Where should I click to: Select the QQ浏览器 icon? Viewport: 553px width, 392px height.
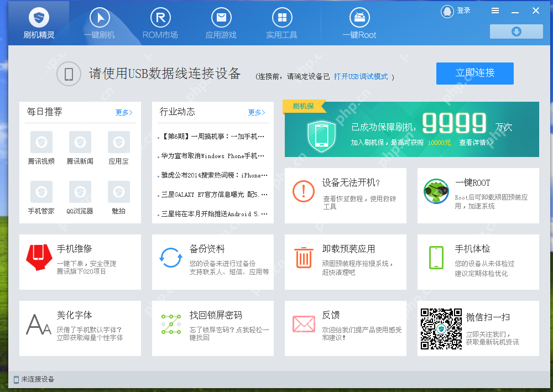pyautogui.click(x=80, y=191)
